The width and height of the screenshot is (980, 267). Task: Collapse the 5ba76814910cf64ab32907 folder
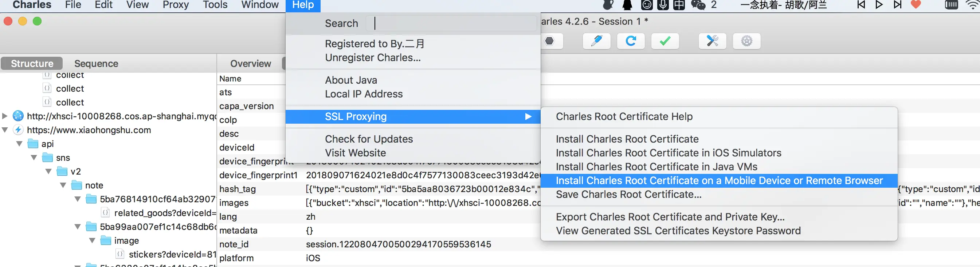[78, 199]
